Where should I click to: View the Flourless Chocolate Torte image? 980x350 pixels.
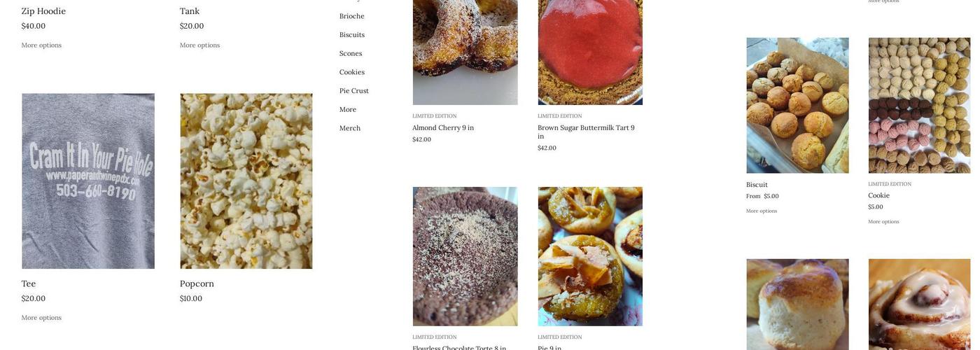[465, 256]
